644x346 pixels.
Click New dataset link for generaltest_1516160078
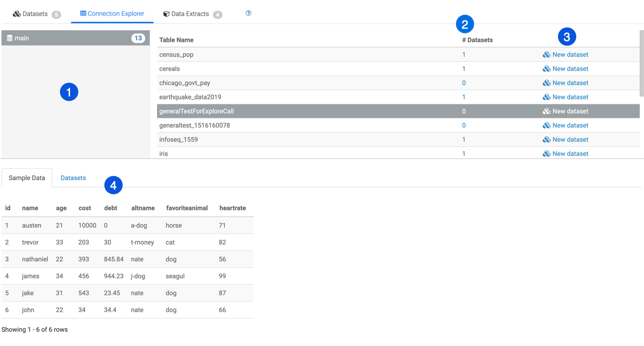pyautogui.click(x=570, y=126)
